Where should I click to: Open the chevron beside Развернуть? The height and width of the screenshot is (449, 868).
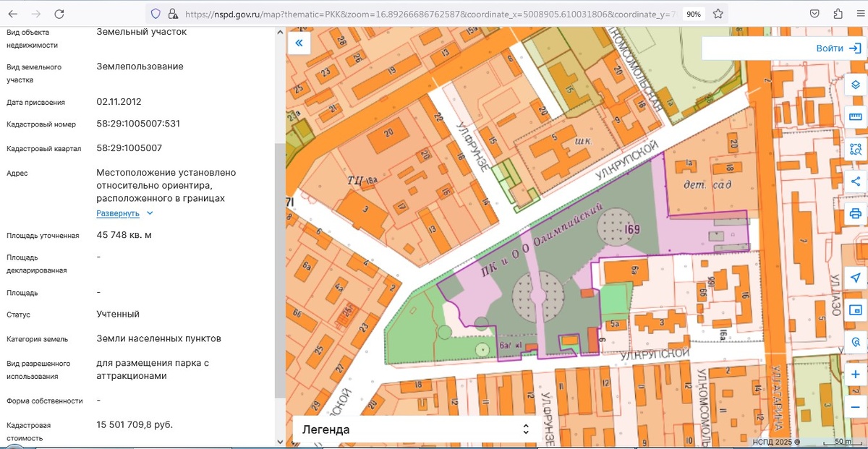[150, 214]
